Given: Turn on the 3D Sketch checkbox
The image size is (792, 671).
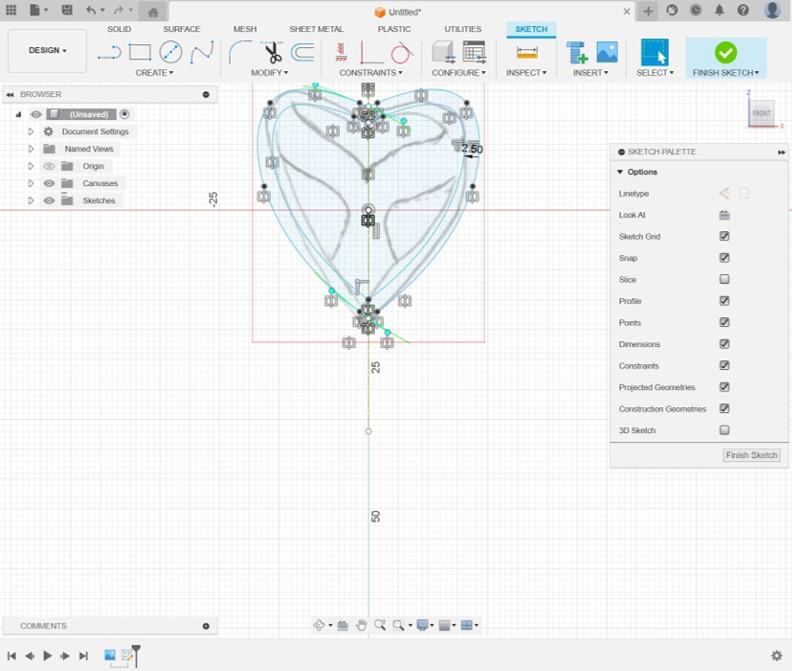Looking at the screenshot, I should [724, 430].
